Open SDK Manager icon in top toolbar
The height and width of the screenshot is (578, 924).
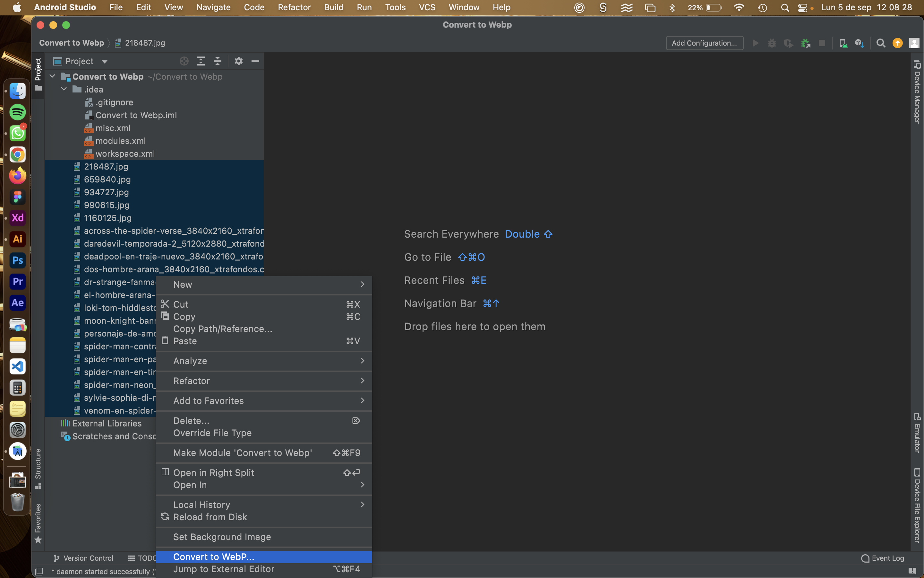click(x=860, y=43)
